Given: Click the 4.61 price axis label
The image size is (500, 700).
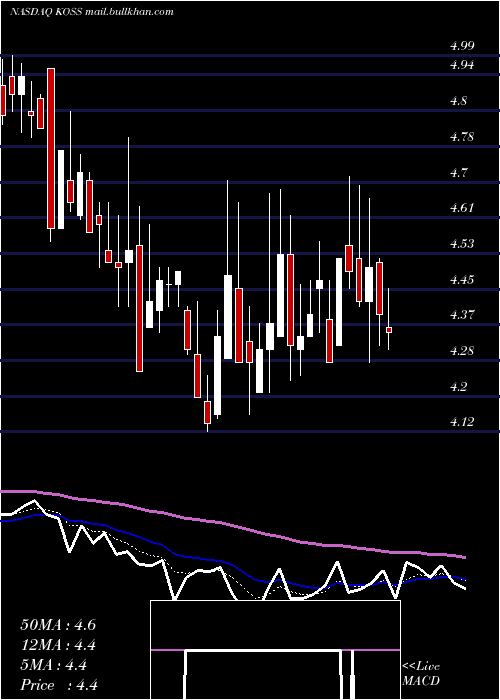Looking at the screenshot, I should coord(462,208).
